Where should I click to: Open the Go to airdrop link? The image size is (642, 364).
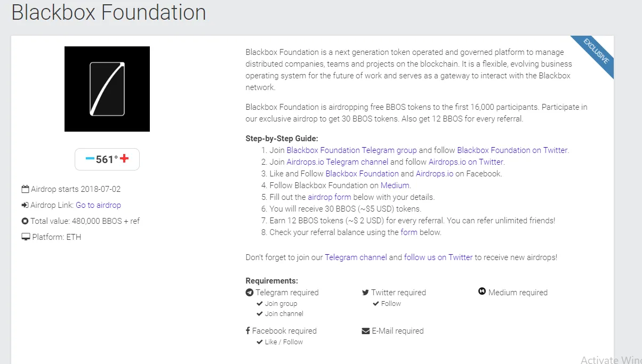point(98,205)
